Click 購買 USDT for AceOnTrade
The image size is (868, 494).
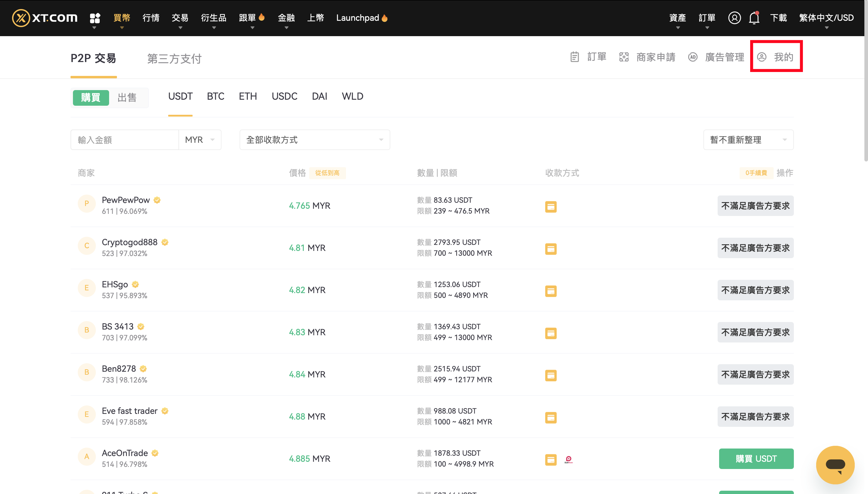coord(756,459)
